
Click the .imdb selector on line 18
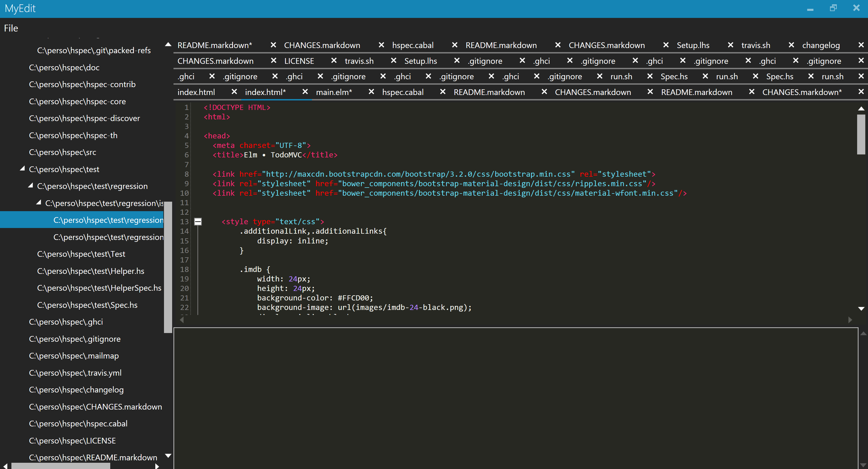250,269
